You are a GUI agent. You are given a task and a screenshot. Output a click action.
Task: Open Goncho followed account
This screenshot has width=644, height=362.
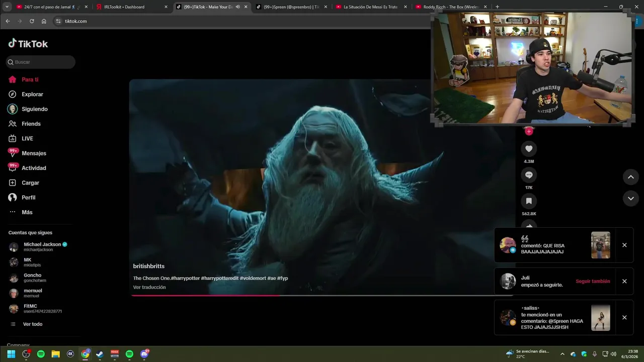(28, 278)
